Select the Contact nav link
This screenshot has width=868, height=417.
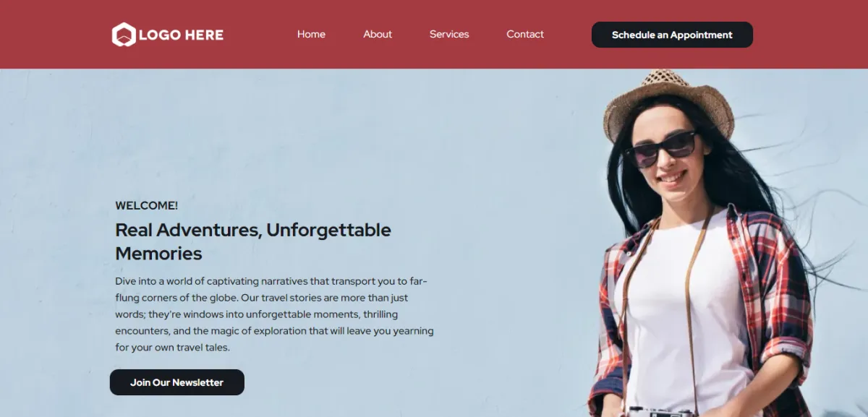525,34
